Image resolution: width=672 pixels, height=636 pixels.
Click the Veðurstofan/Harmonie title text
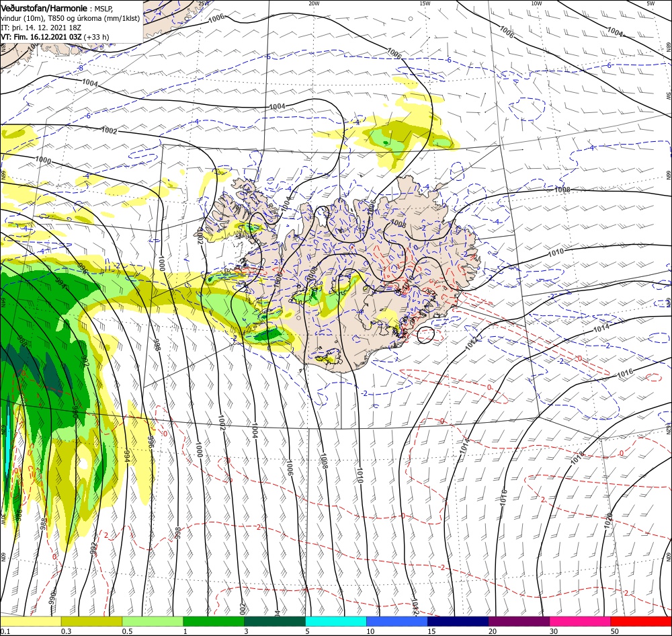(x=44, y=8)
